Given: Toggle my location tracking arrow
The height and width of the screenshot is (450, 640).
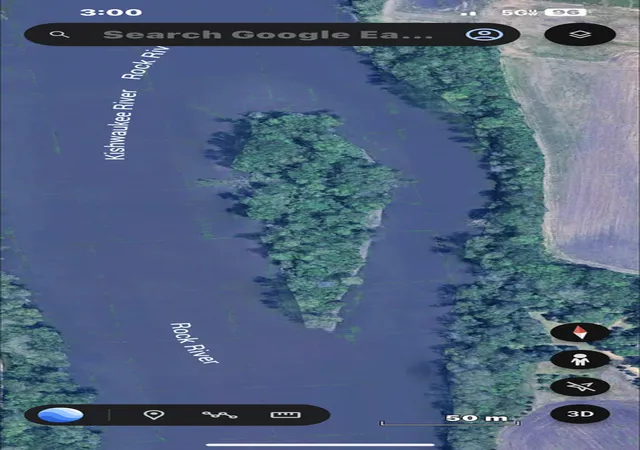Looking at the screenshot, I should pyautogui.click(x=580, y=387).
